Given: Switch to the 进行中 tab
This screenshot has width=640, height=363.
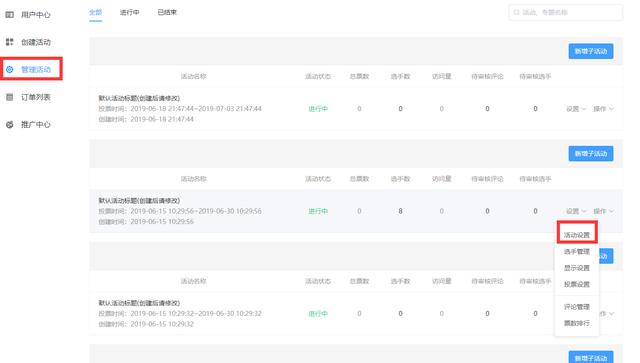Looking at the screenshot, I should [129, 12].
